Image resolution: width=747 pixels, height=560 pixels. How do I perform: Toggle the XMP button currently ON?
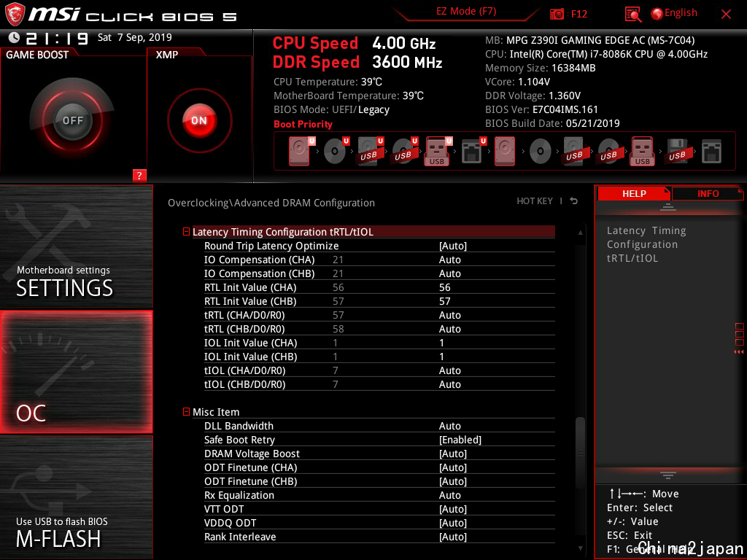pos(199,120)
